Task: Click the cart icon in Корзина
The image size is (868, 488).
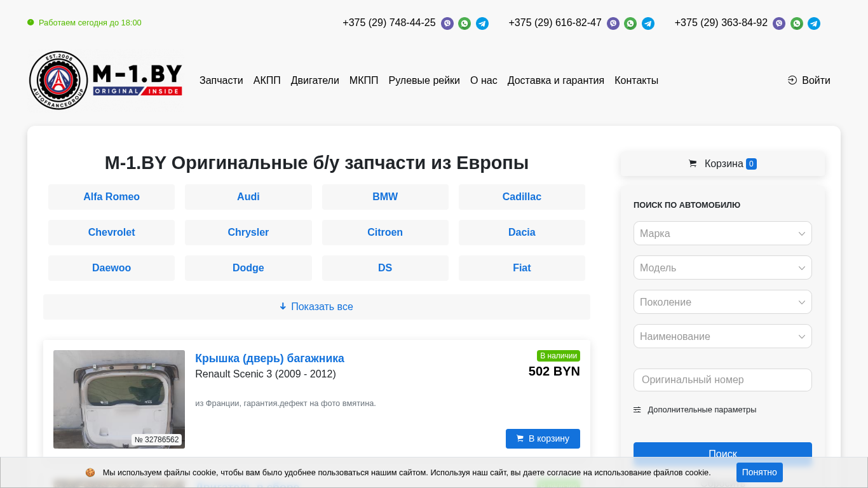Action: (693, 163)
